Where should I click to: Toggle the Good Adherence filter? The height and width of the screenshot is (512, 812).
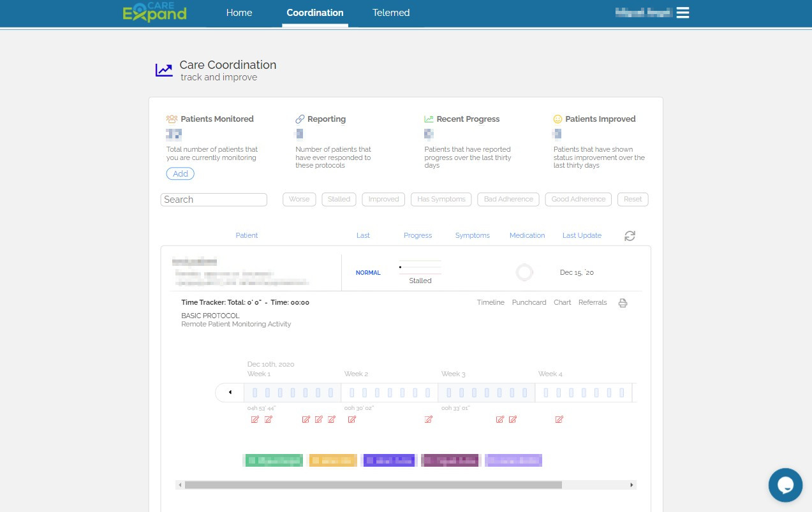[x=578, y=200]
